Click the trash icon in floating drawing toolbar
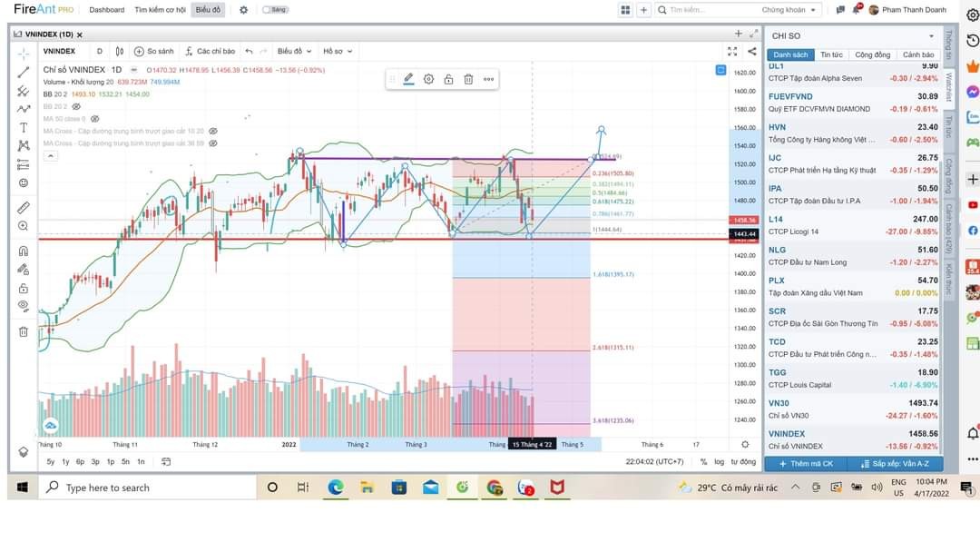This screenshot has width=980, height=552. click(468, 79)
